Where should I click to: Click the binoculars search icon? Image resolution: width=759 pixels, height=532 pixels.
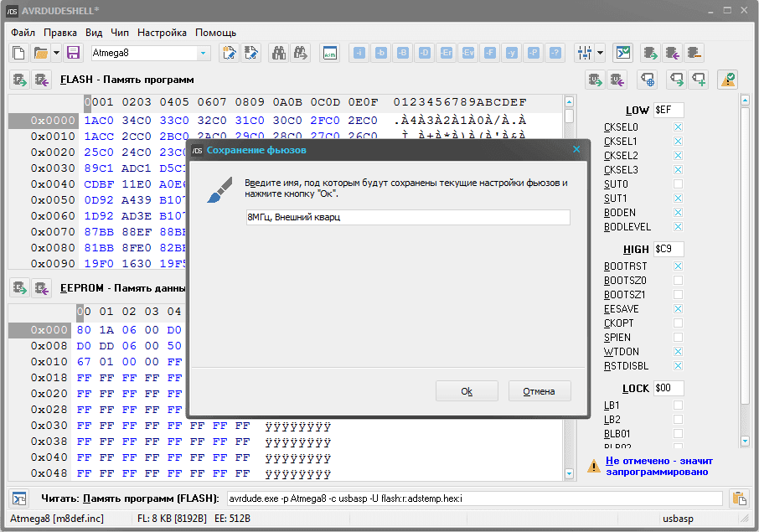click(x=278, y=53)
